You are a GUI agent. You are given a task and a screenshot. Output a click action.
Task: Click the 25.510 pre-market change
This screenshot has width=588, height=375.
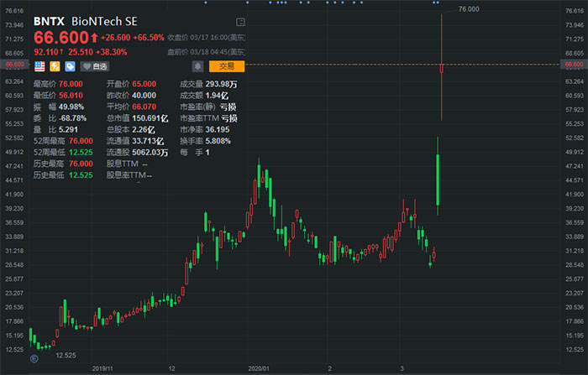click(81, 52)
